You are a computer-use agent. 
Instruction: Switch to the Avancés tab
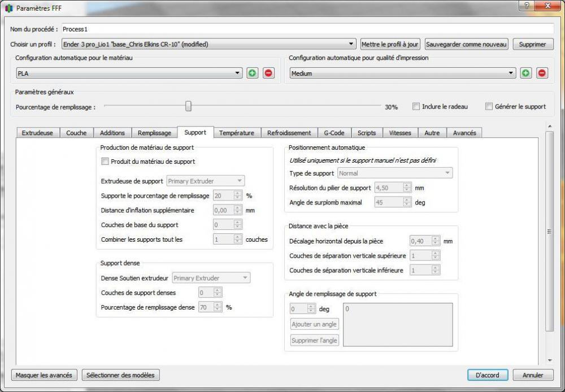[464, 133]
